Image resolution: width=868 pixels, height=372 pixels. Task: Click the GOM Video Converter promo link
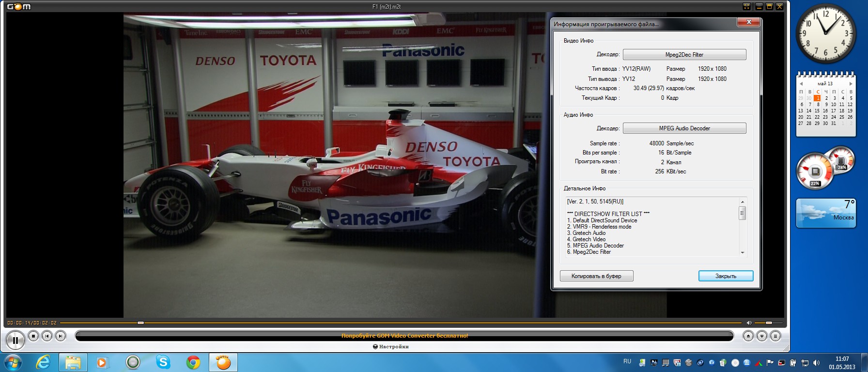click(x=404, y=336)
